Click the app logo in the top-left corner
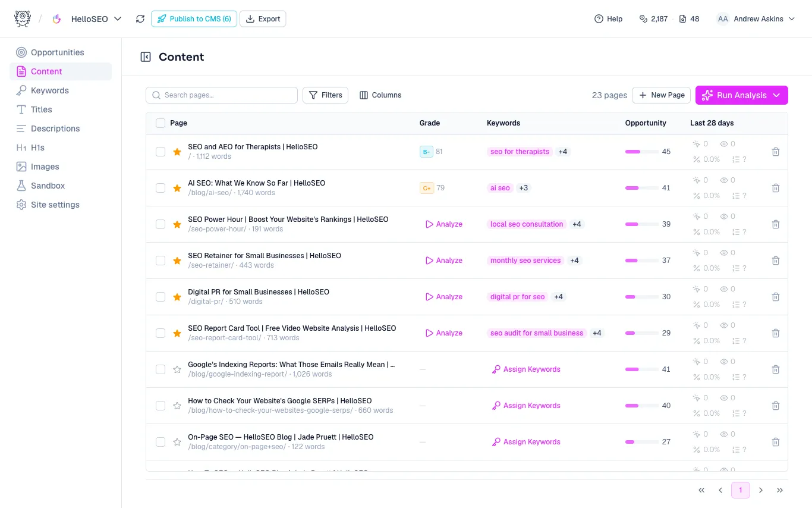This screenshot has height=508, width=812. [x=23, y=19]
